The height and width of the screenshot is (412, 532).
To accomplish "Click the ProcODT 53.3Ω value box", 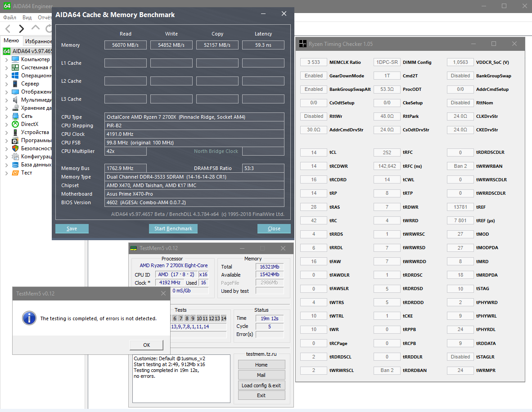I will 387,89.
